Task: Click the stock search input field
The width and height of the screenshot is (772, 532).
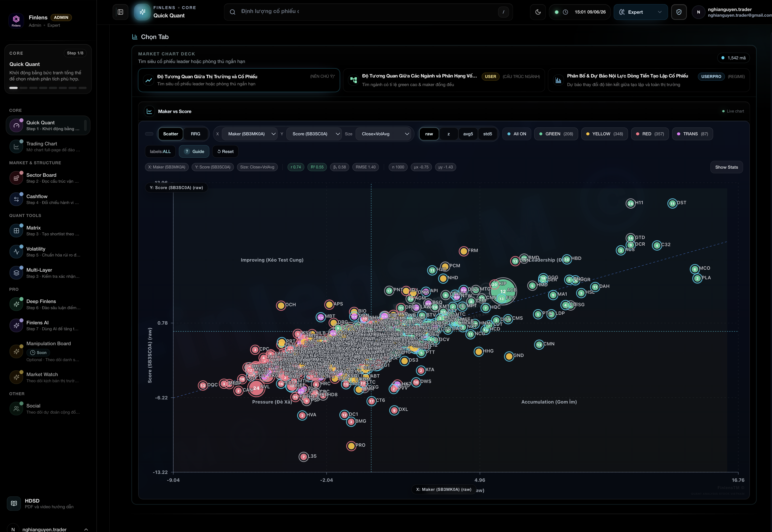Action: click(368, 12)
